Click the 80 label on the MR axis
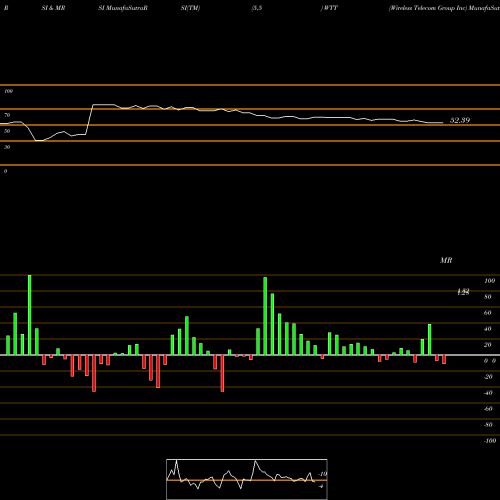500x500 pixels. [488, 297]
